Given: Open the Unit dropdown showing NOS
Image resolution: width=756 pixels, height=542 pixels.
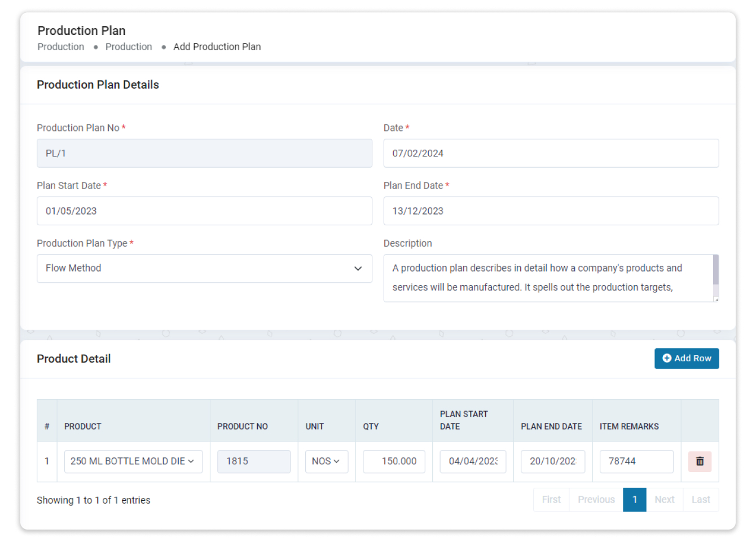Looking at the screenshot, I should tap(327, 461).
